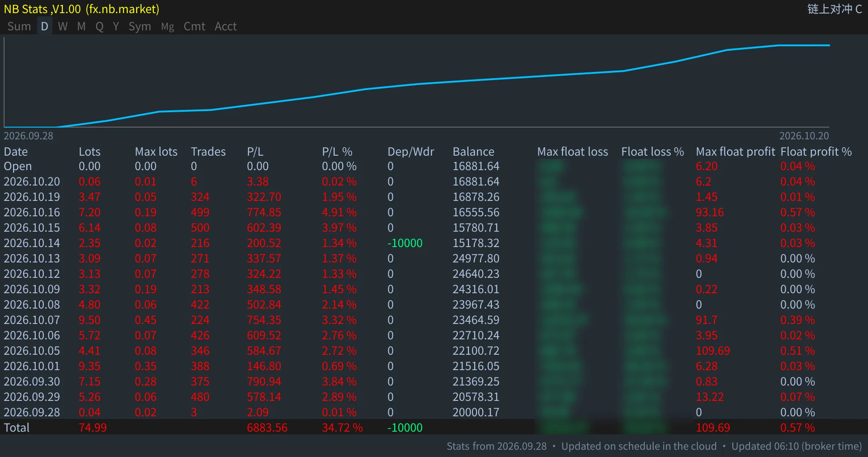Click the Lots column header
The height and width of the screenshot is (457, 868).
pyautogui.click(x=90, y=152)
